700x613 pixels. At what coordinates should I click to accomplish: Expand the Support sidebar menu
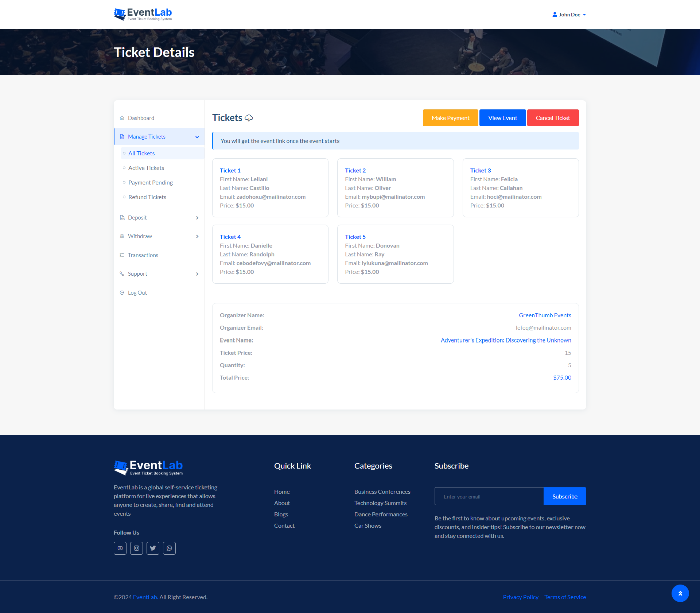click(x=197, y=274)
